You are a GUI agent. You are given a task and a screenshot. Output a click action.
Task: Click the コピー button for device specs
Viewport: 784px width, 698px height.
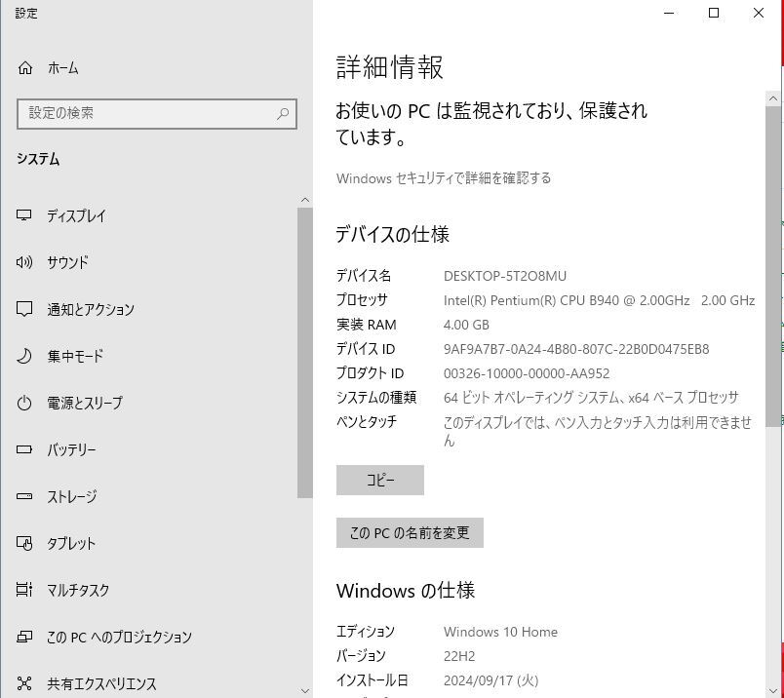click(x=380, y=480)
